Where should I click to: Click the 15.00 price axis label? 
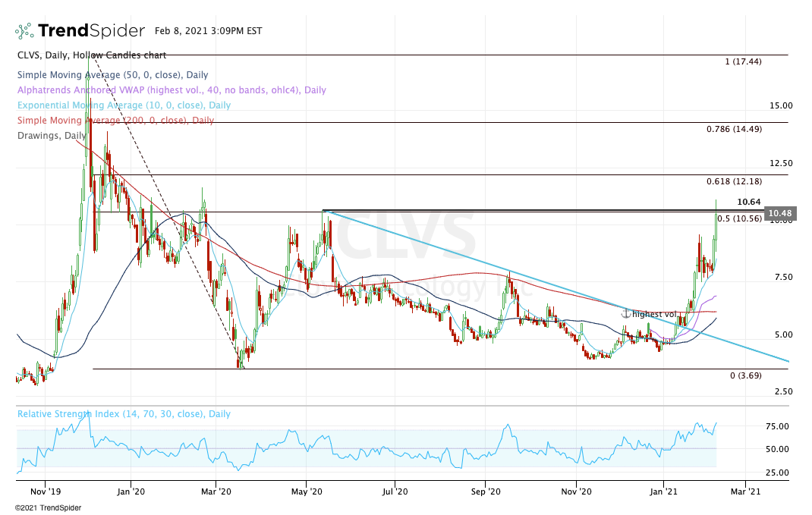point(781,105)
